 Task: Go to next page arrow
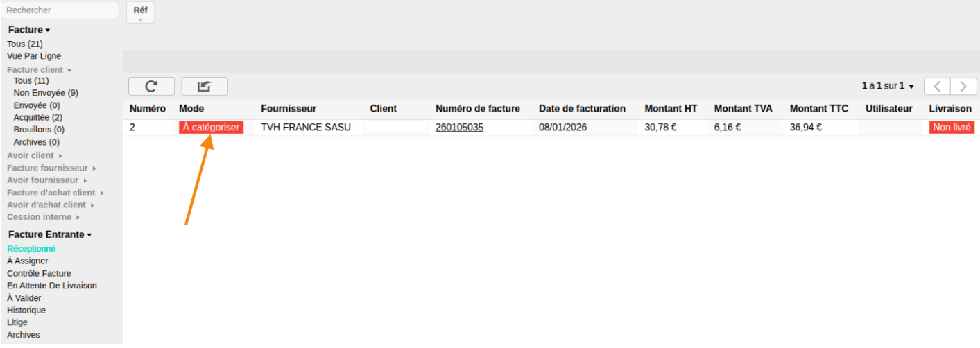coord(963,87)
